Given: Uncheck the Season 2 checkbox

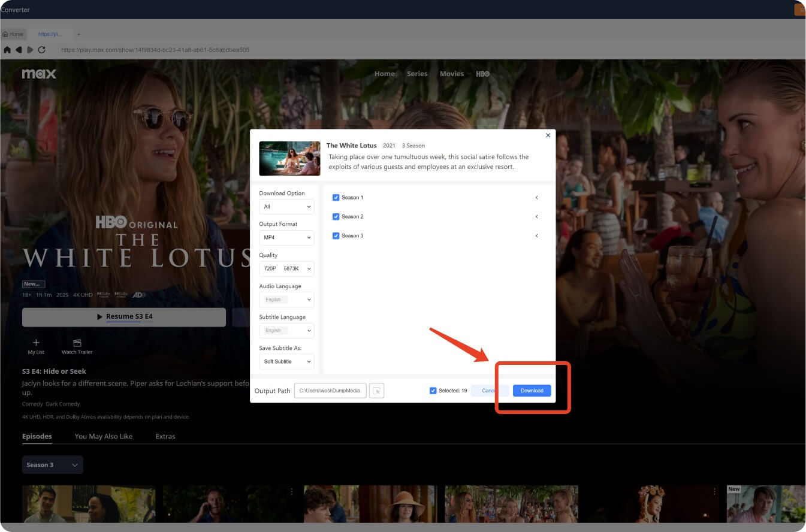Looking at the screenshot, I should [336, 217].
